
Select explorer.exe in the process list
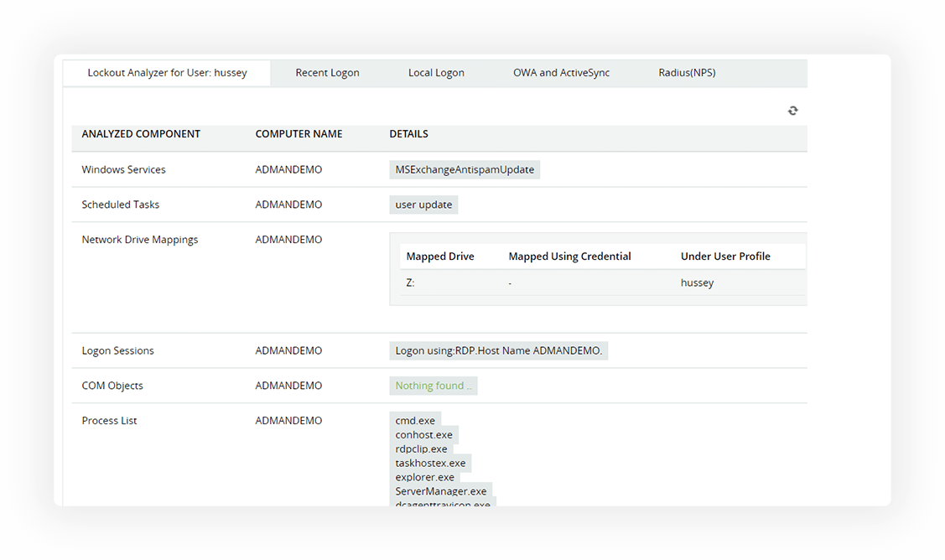424,477
